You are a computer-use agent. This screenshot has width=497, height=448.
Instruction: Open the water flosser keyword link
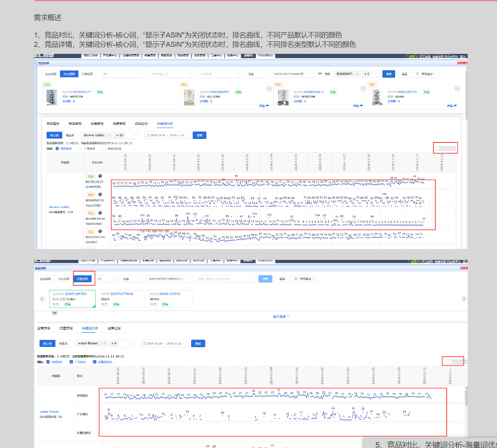coord(49,411)
